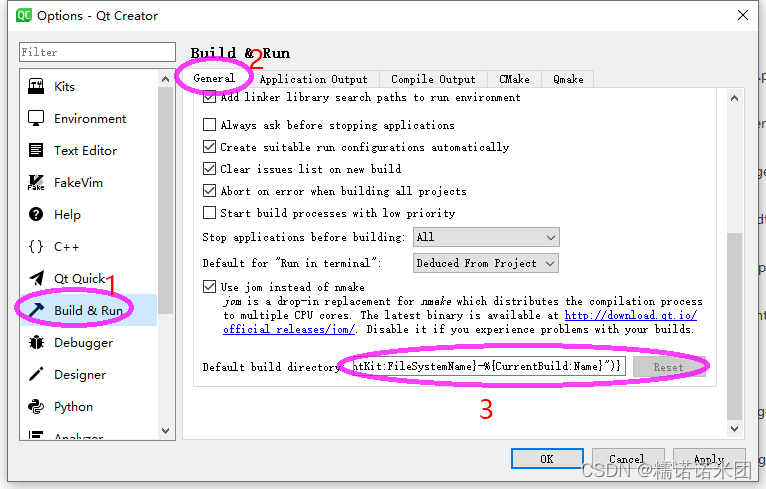Screen dimensions: 766x489
Task: Click the category list scrollbar thumb
Action: pos(166,200)
